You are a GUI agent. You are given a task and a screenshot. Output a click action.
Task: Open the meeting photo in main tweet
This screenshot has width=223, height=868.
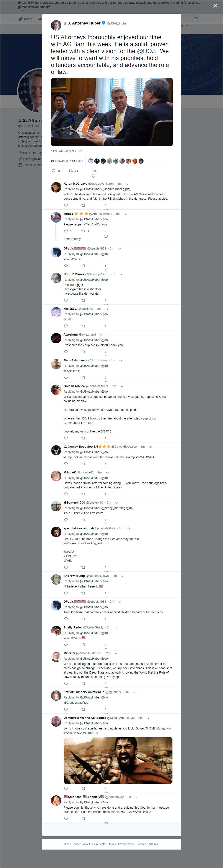click(x=112, y=112)
